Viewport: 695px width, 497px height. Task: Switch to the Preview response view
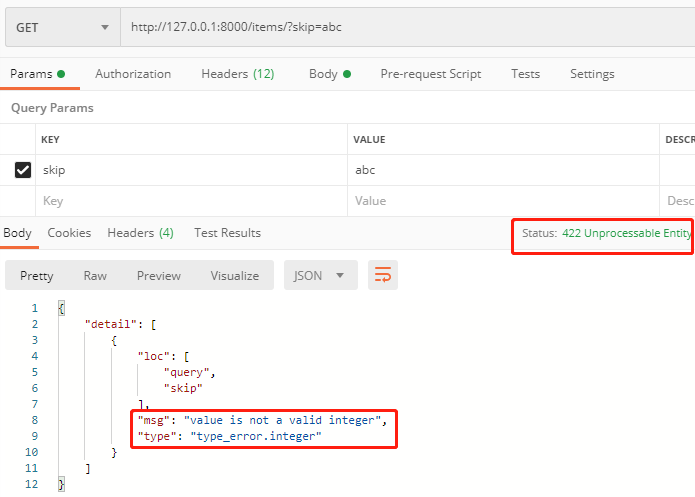pyautogui.click(x=159, y=275)
